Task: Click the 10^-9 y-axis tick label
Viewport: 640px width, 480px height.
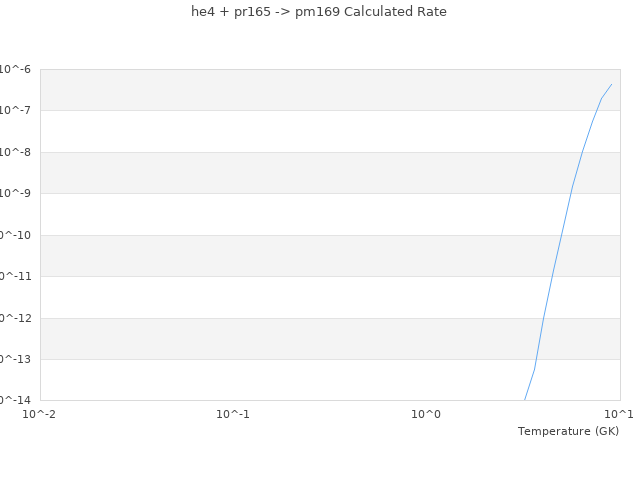Action: pos(15,193)
